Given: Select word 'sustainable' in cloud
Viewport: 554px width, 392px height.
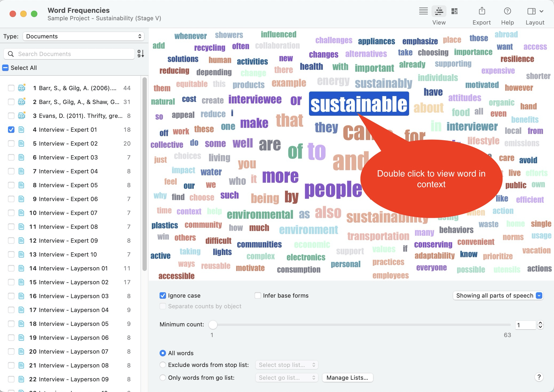Looking at the screenshot, I should 359,104.
